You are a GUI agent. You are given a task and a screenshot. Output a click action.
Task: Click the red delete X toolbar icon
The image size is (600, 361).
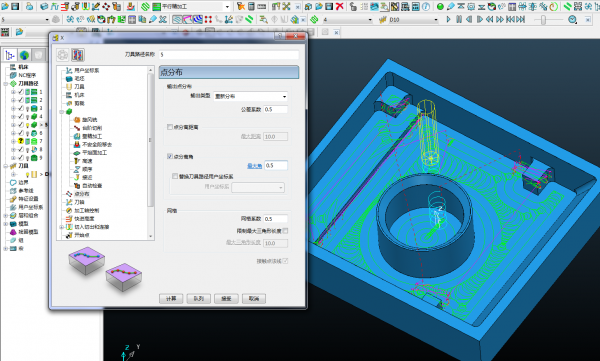point(339,7)
